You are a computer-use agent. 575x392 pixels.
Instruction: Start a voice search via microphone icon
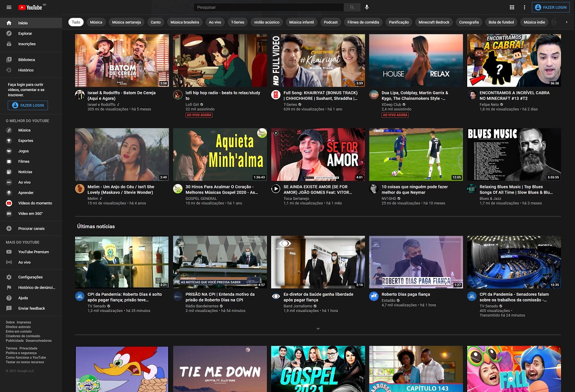[367, 7]
